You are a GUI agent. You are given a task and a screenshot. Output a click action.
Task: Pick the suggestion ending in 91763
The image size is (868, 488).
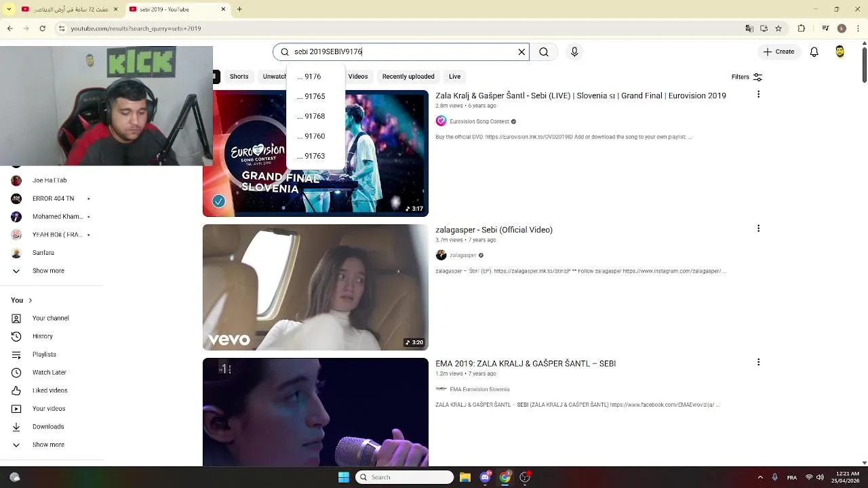(315, 156)
